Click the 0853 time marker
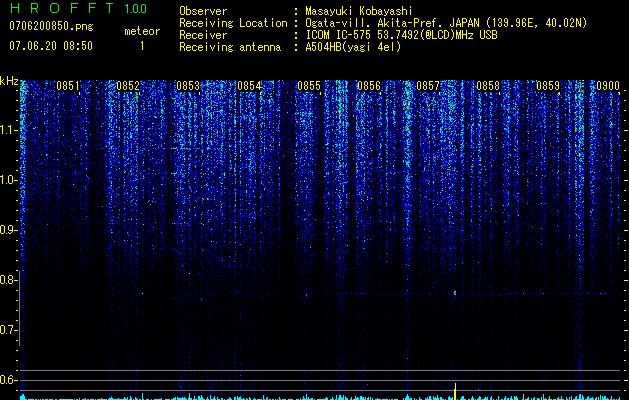This screenshot has width=629, height=400. tap(188, 86)
